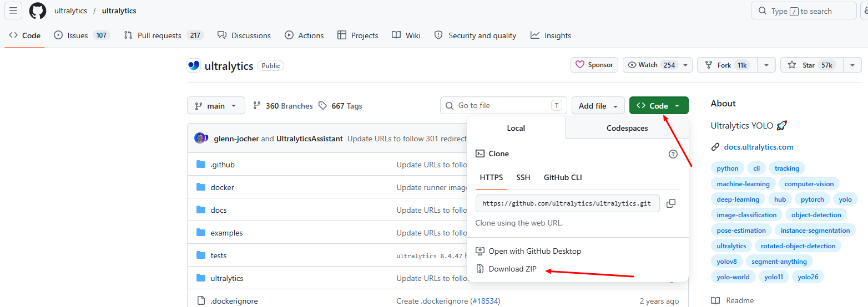Click the yolov8 topic tag
This screenshot has height=307, width=868.
(x=726, y=262)
